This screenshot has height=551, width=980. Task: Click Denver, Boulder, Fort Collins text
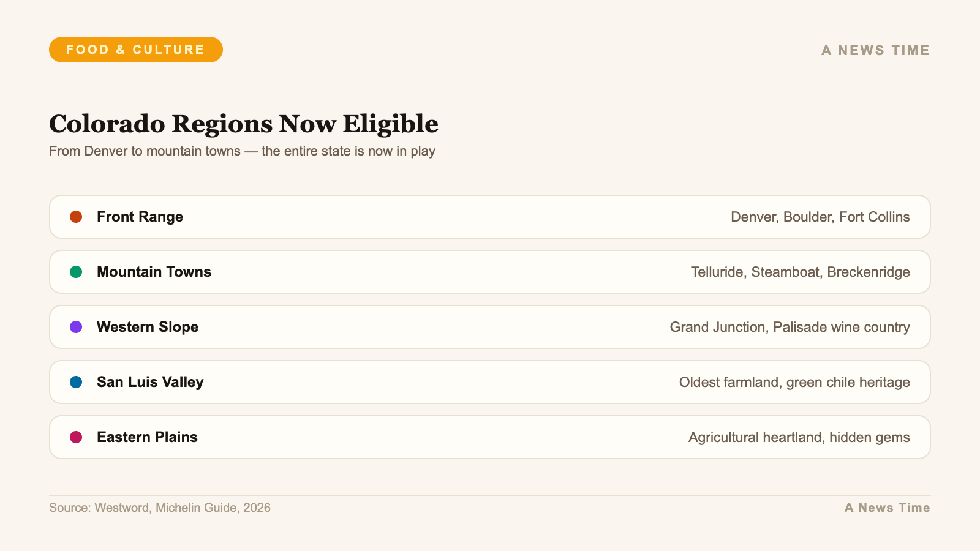(x=820, y=217)
